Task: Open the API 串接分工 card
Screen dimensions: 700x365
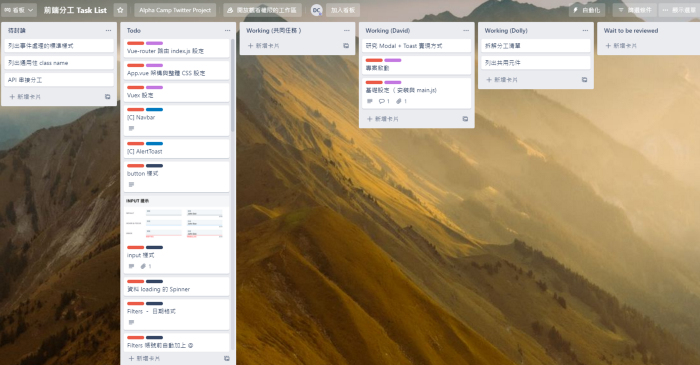Action: 59,80
